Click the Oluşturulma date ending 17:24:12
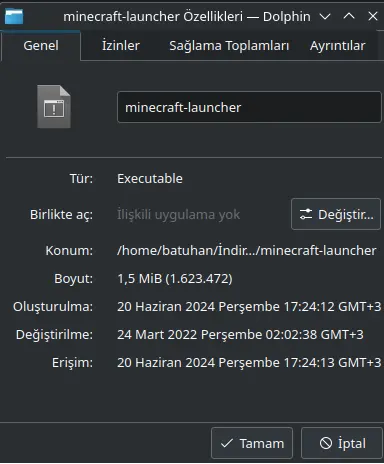The height and width of the screenshot is (464, 384). 249,306
